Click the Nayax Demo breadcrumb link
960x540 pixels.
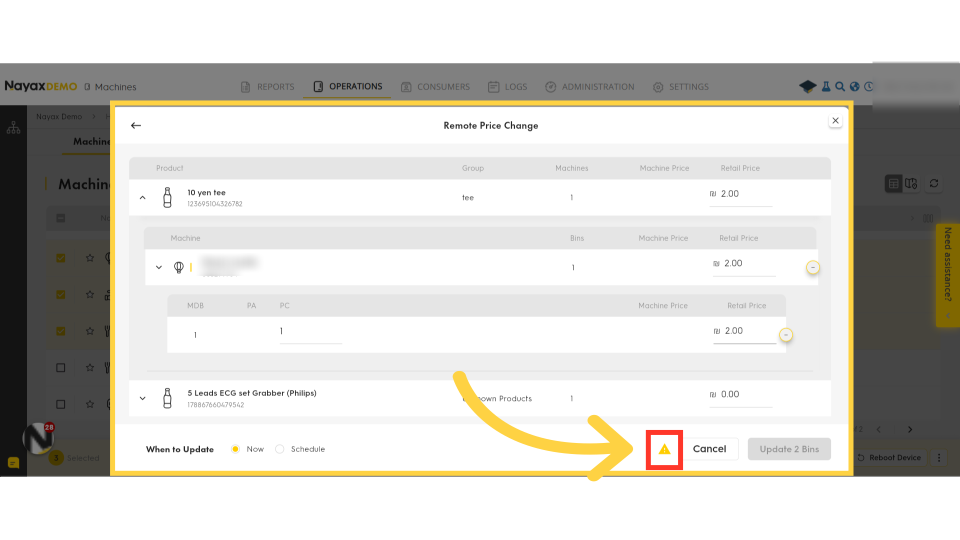tap(59, 116)
